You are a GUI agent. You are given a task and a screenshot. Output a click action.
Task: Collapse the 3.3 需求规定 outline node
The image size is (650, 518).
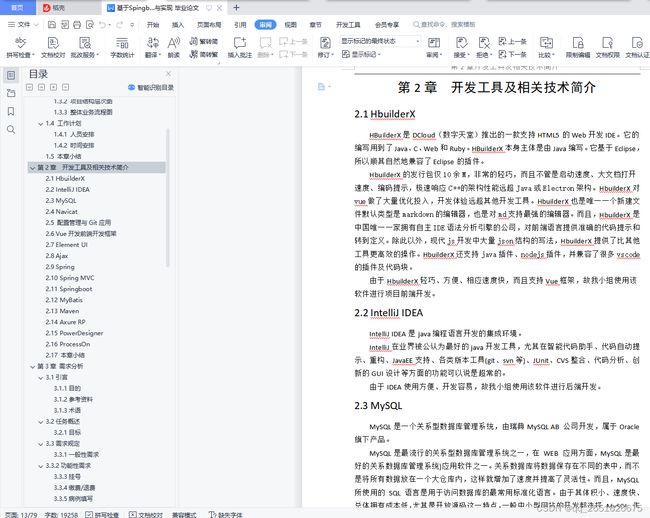[41, 444]
